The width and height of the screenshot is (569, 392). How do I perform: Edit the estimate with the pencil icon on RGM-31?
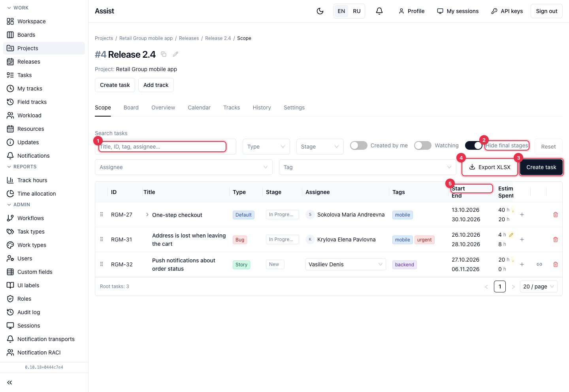(511, 235)
